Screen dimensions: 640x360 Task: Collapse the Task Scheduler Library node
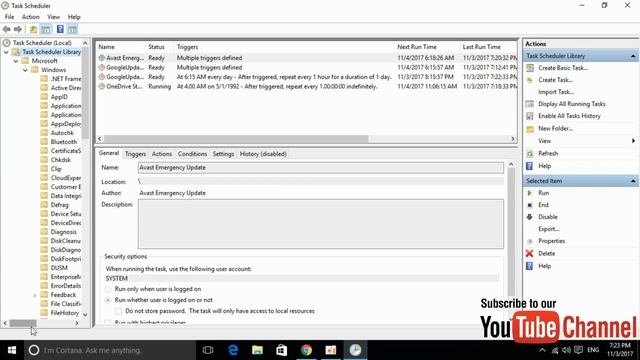coord(7,52)
